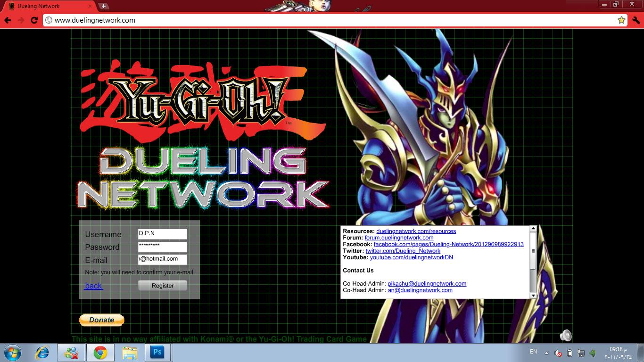The image size is (644, 362).
Task: Click the green tray icon
Action: click(592, 353)
